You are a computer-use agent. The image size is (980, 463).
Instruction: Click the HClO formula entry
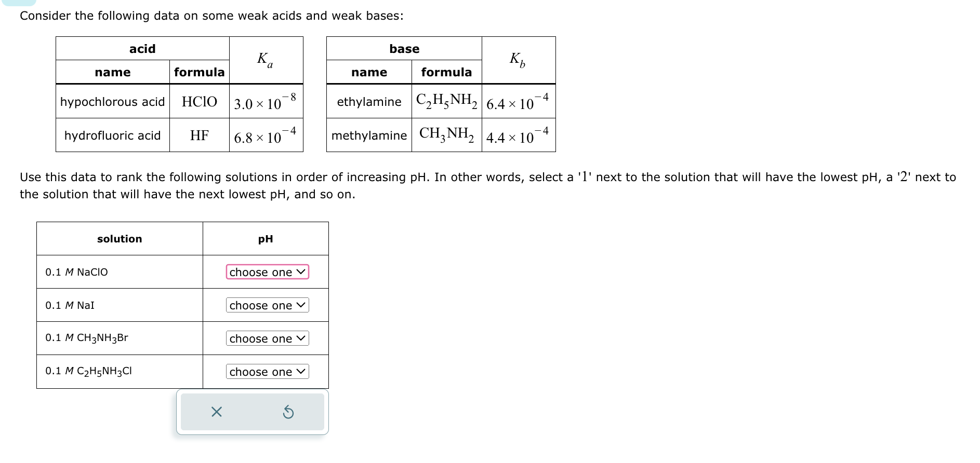[199, 101]
